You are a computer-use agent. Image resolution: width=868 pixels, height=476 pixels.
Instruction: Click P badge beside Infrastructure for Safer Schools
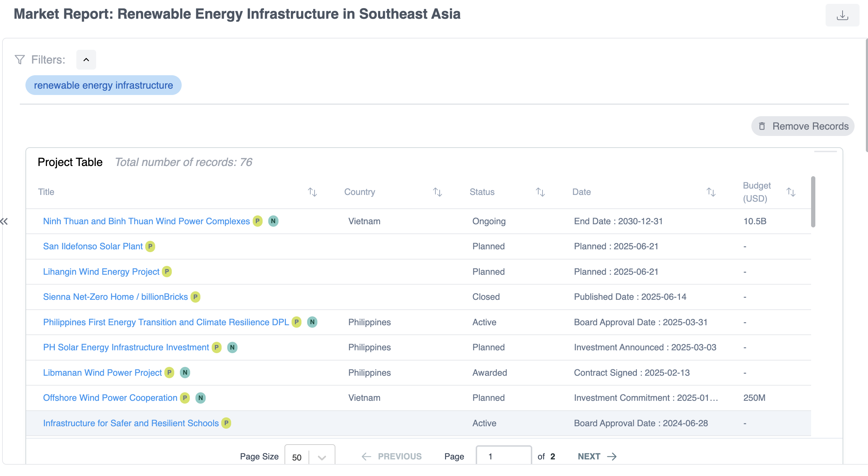[226, 423]
